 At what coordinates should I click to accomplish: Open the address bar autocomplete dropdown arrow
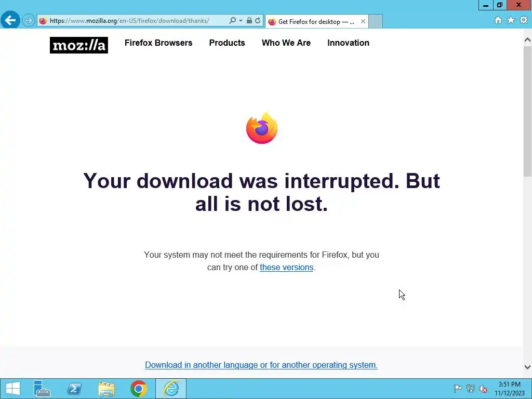coord(241,21)
